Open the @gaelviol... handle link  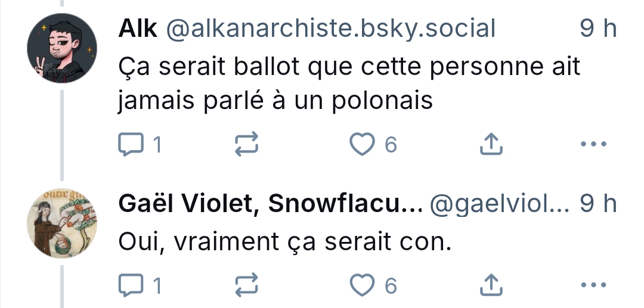click(500, 204)
